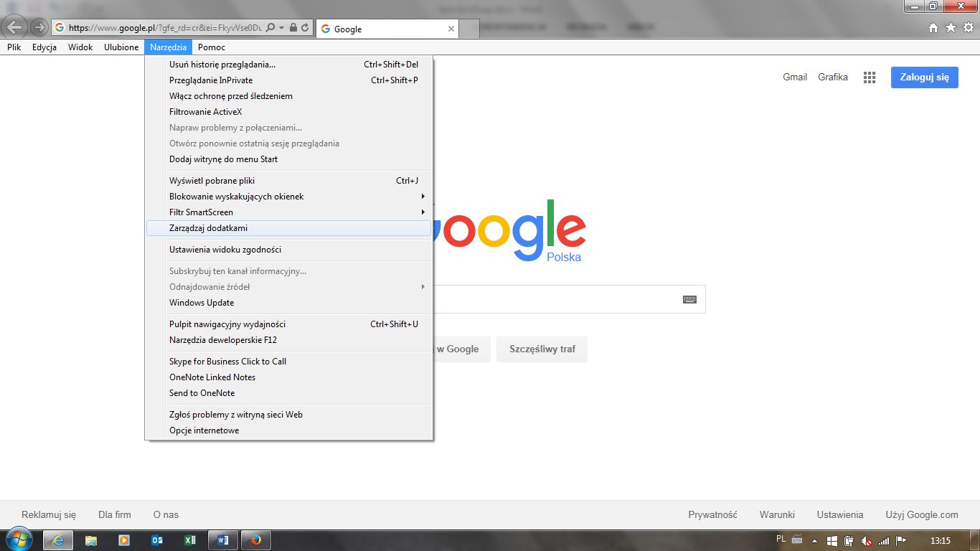Open Pulpit nawigacyjny wydajności
The image size is (980, 551).
pyautogui.click(x=288, y=324)
